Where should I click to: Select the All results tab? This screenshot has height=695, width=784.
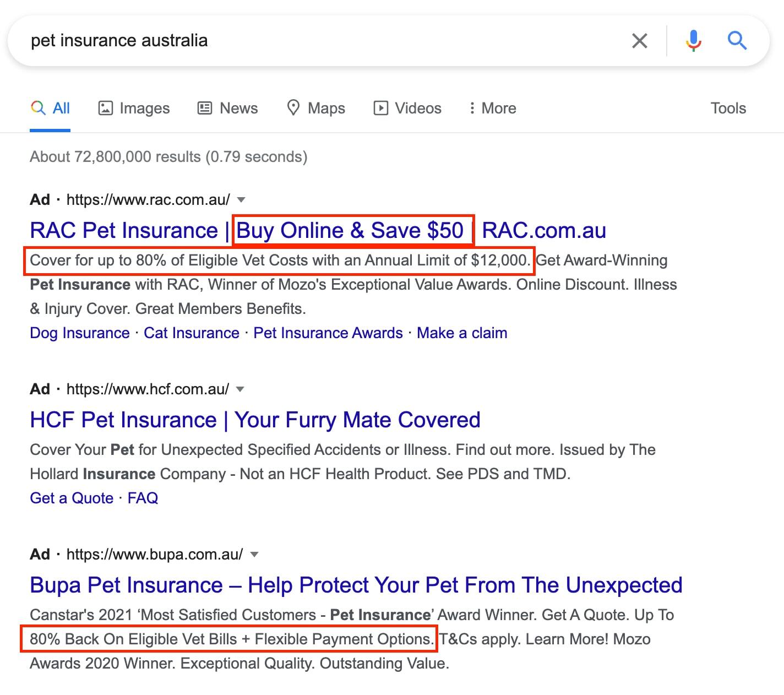point(50,108)
